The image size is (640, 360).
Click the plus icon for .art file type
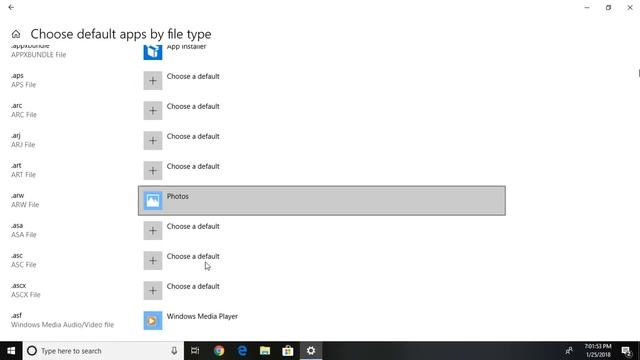coord(153,171)
